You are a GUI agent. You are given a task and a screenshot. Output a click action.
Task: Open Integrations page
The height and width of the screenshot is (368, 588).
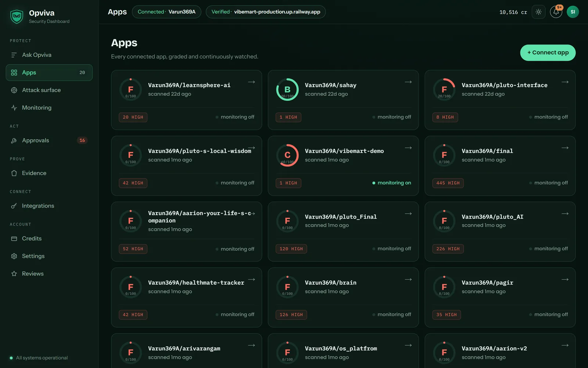(49, 206)
